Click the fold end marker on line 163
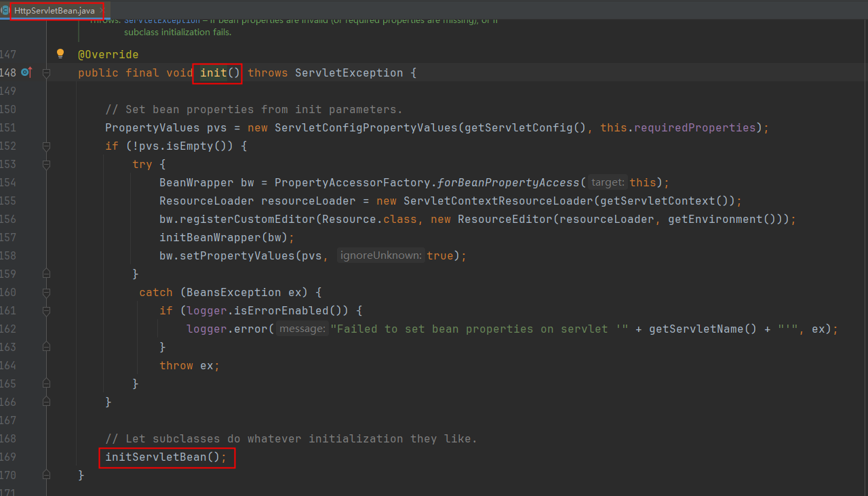868x496 pixels. pyautogui.click(x=47, y=347)
